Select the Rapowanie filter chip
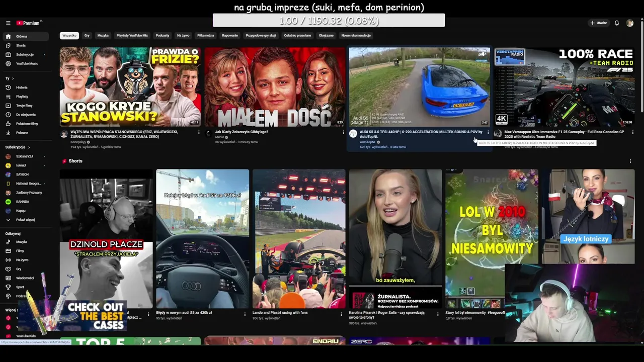Image resolution: width=644 pixels, height=362 pixels. [230, 36]
